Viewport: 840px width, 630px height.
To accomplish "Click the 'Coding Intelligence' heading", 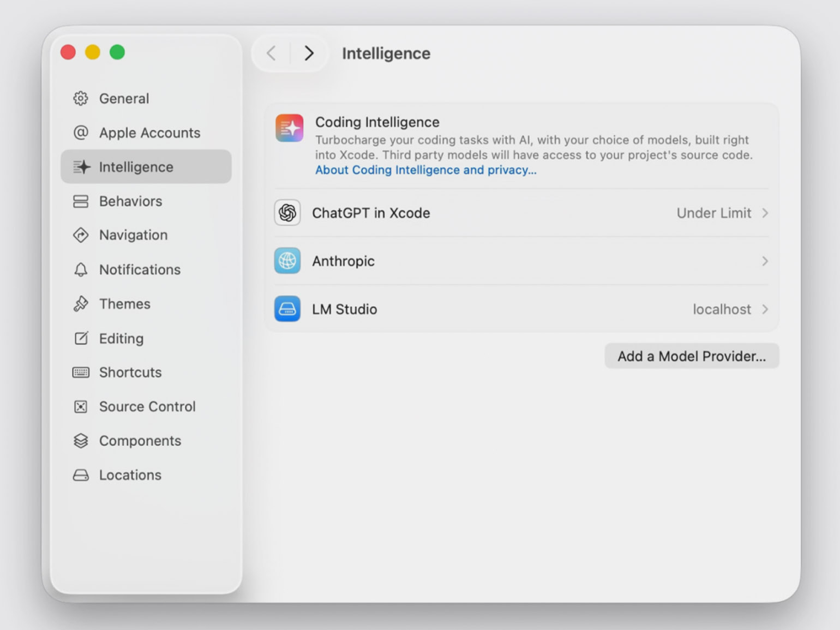I will pos(377,122).
